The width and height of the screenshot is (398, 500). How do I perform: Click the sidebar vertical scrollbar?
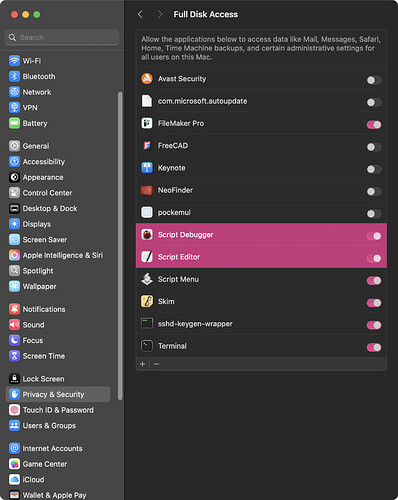tap(120, 245)
